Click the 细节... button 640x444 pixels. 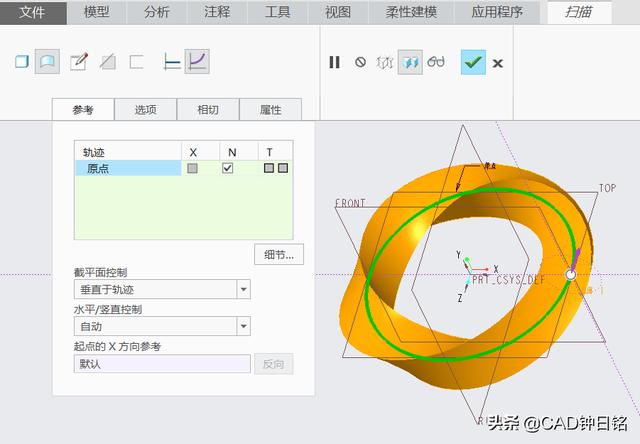click(x=279, y=255)
